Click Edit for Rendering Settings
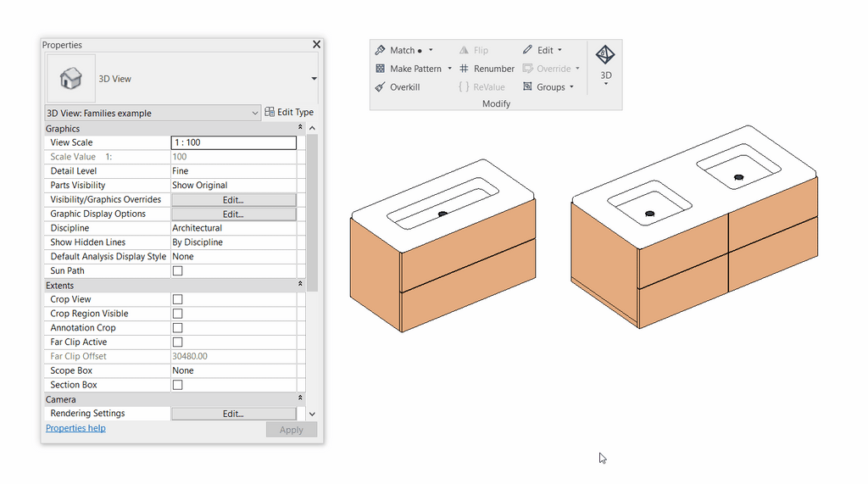 (x=234, y=414)
